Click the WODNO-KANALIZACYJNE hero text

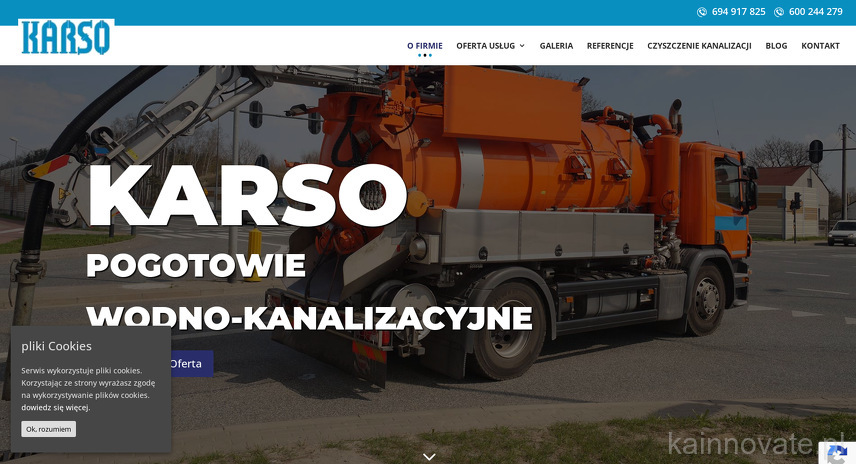[309, 318]
